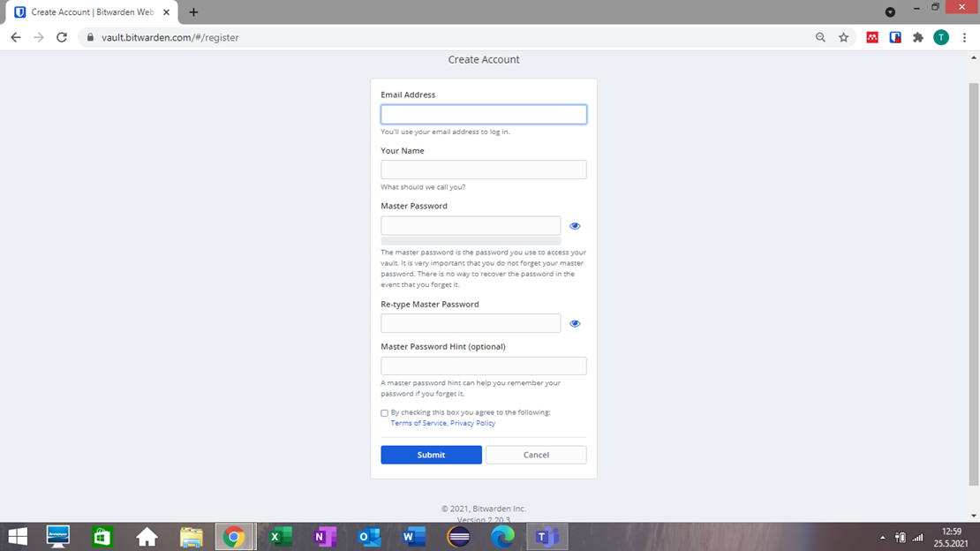Click page scrollbar up arrow

coord(974,57)
